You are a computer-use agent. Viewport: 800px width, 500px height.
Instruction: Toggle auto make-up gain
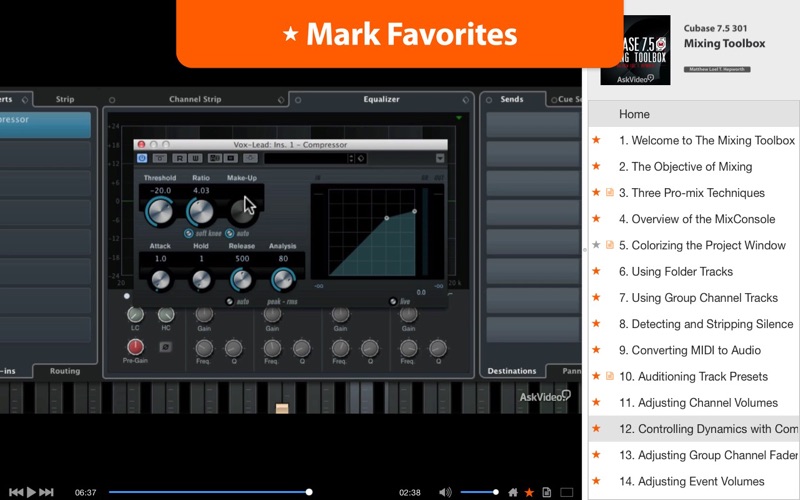(230, 233)
